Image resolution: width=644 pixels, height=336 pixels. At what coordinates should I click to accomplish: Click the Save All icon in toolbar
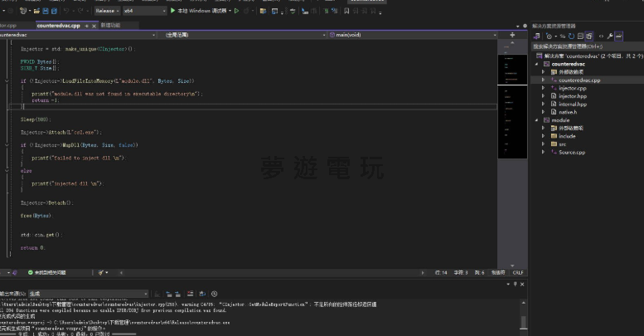click(x=52, y=11)
